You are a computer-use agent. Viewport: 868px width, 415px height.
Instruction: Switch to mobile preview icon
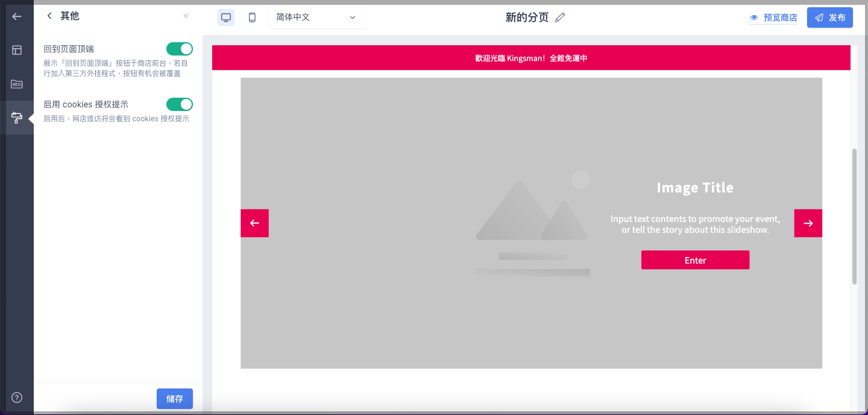pyautogui.click(x=252, y=17)
